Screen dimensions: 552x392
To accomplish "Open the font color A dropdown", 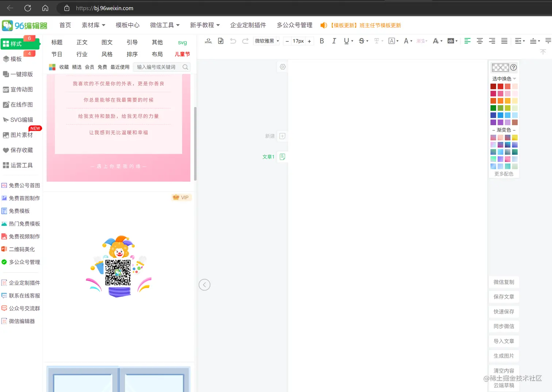I will pos(408,41).
